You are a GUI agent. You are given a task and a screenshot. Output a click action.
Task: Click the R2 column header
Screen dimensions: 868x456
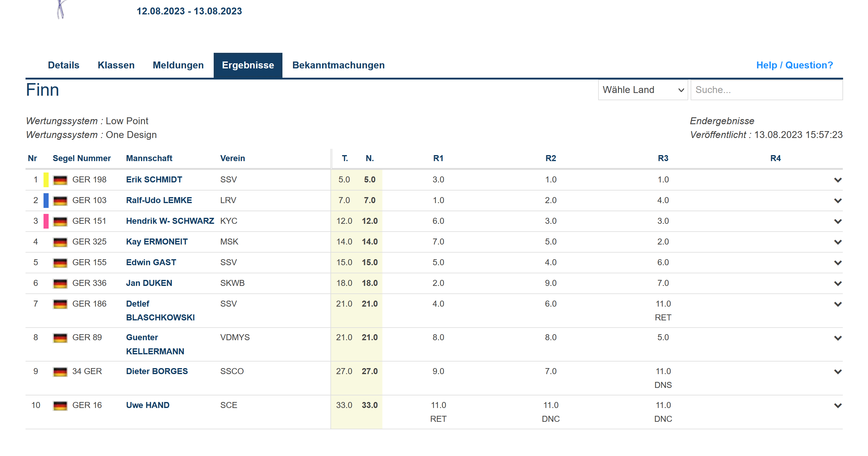click(550, 158)
